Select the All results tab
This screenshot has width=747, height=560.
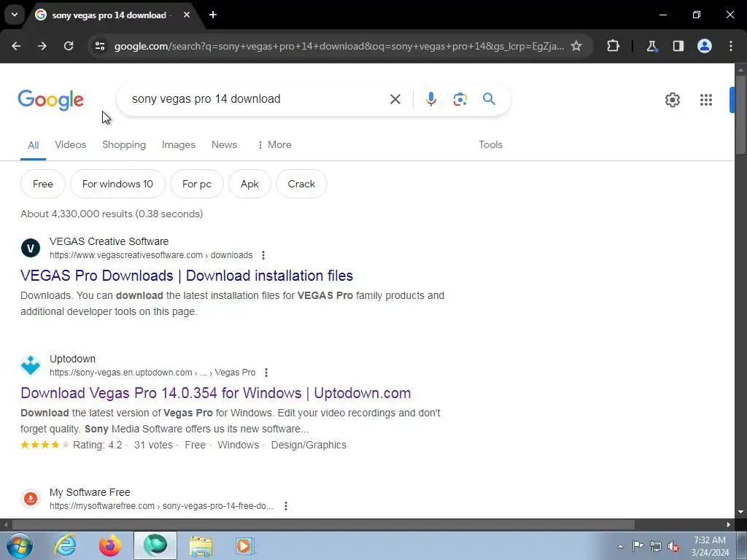(x=33, y=145)
